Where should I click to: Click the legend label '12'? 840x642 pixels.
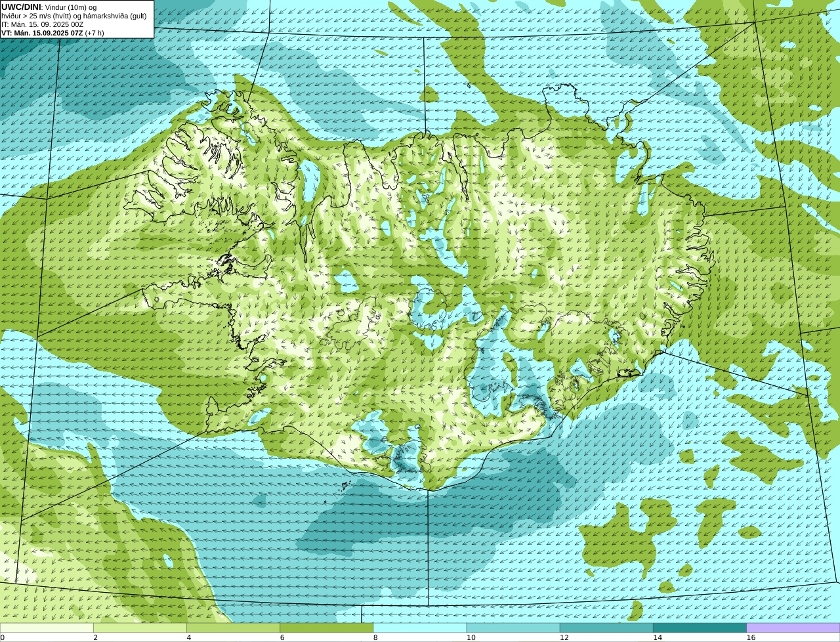[564, 637]
